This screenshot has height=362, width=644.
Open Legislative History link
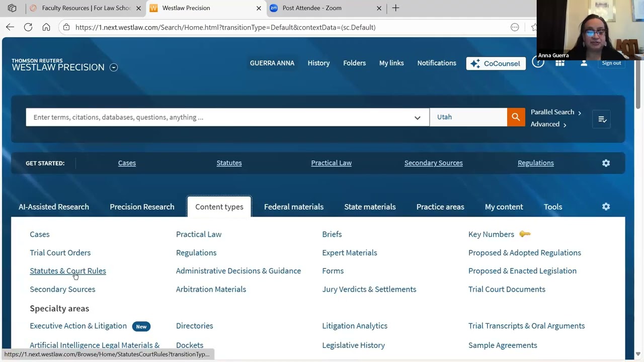click(x=354, y=345)
